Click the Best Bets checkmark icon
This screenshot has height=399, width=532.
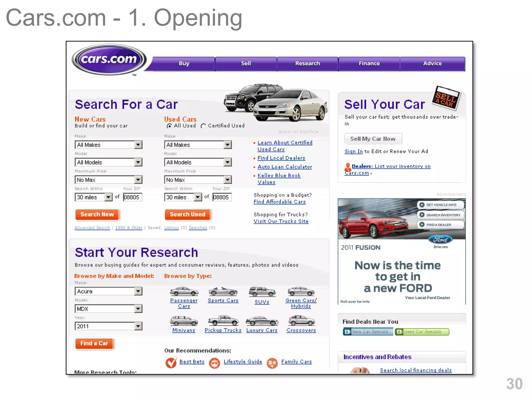point(171,362)
